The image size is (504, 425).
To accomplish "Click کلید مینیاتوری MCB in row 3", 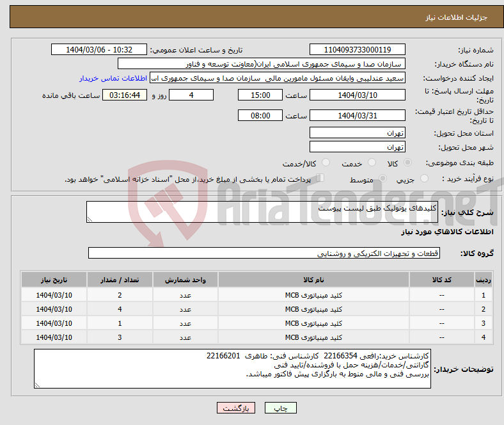I will (x=313, y=323).
